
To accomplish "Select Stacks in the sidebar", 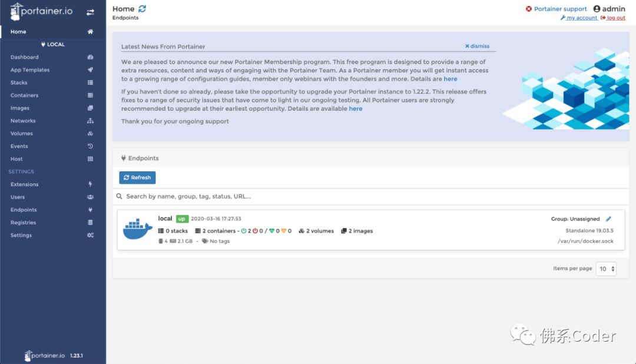I will 19,82.
